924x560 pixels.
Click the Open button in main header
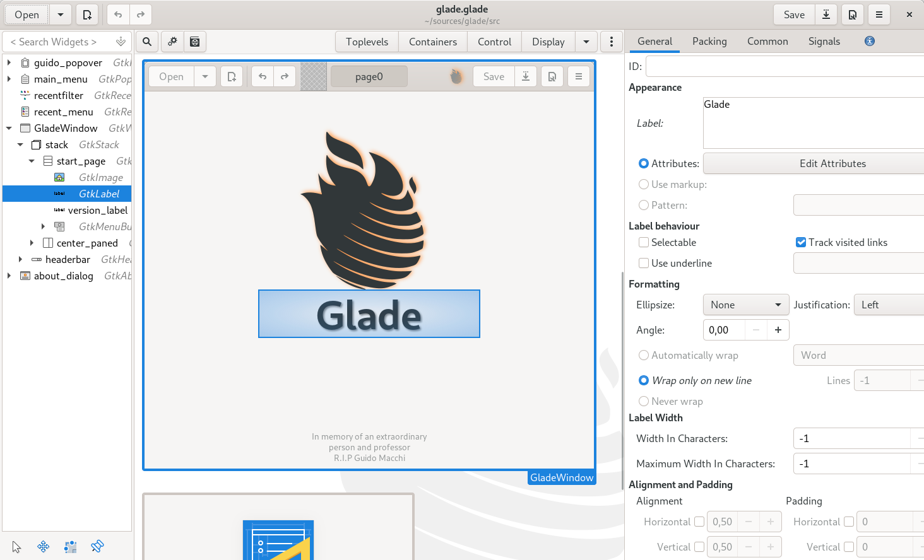(x=27, y=15)
